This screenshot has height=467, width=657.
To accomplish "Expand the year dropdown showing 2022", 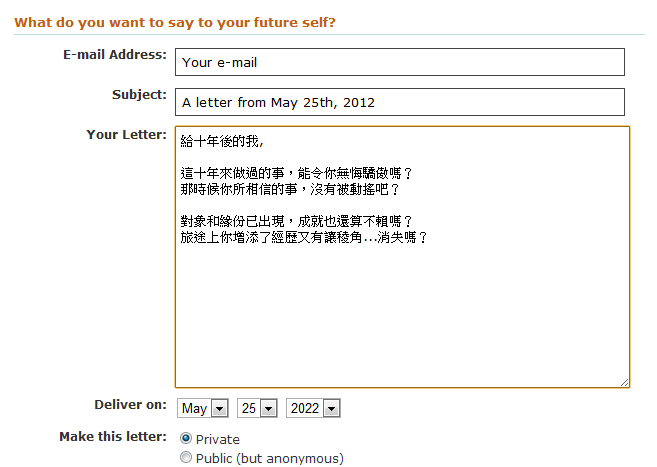I will [313, 408].
